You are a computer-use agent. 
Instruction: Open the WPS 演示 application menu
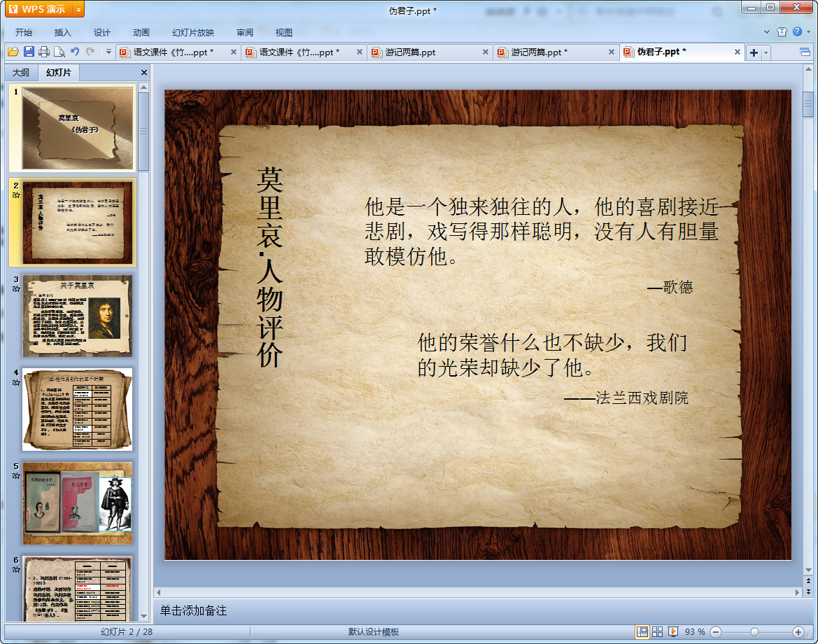click(38, 9)
